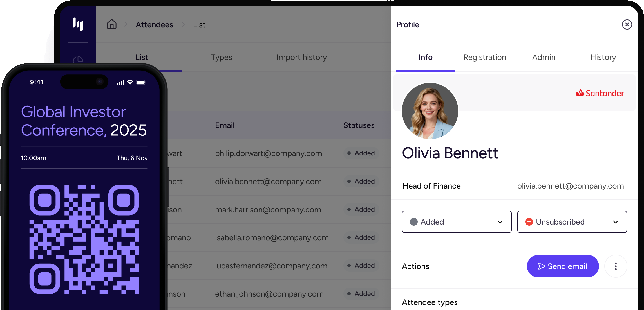Click Olivia Bennett's profile photo
The width and height of the screenshot is (644, 310).
430,111
